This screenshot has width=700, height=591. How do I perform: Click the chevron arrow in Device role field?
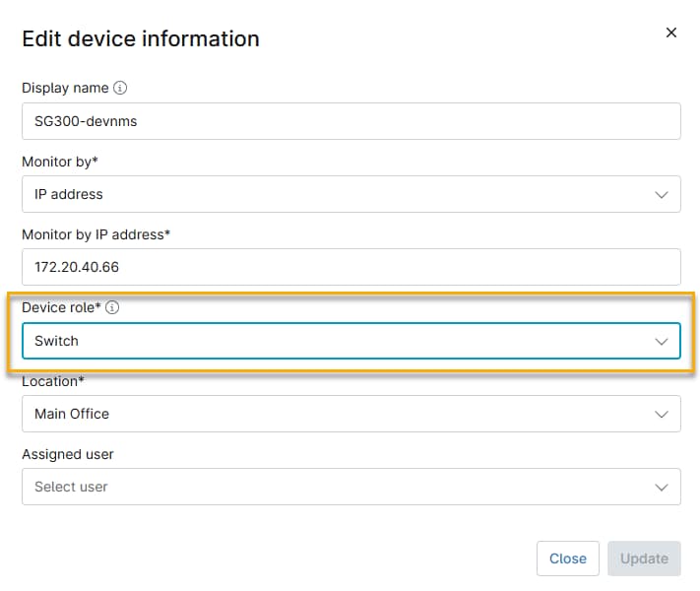[x=662, y=341]
